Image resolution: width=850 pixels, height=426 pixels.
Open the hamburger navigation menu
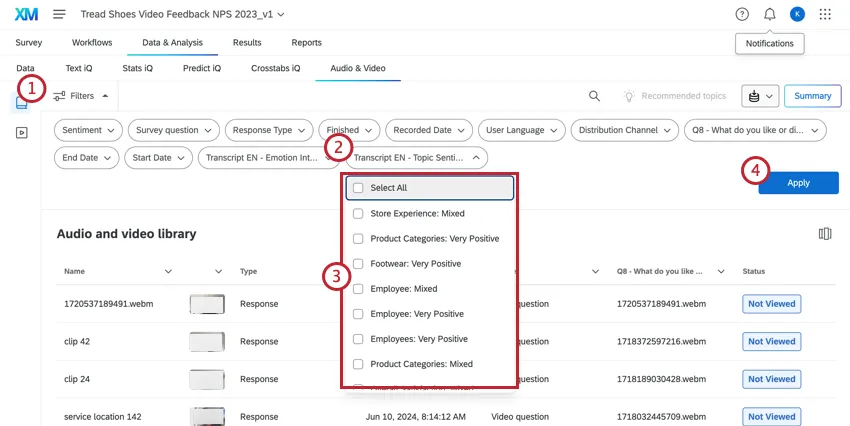59,14
